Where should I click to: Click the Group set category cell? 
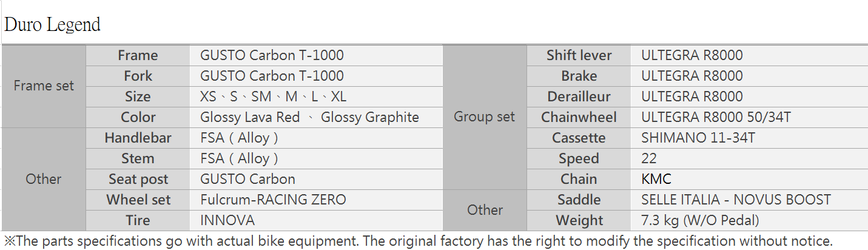(x=484, y=117)
